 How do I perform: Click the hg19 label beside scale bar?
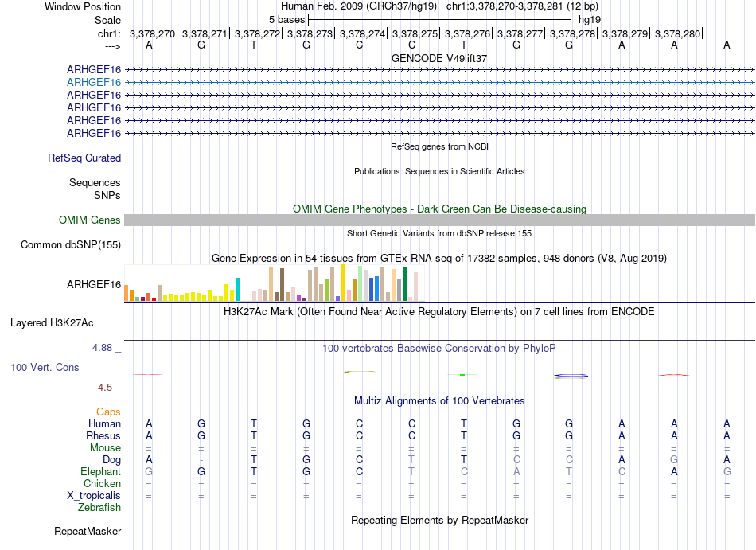589,20
